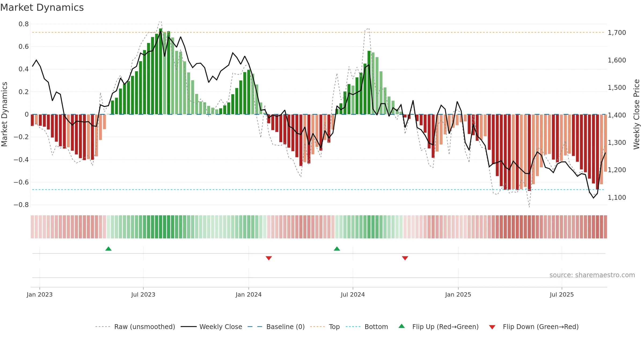Viewport: 644px width, 362px height.
Task: Toggle the Flip Up (Red→Green) legend entry
Action: 438,327
